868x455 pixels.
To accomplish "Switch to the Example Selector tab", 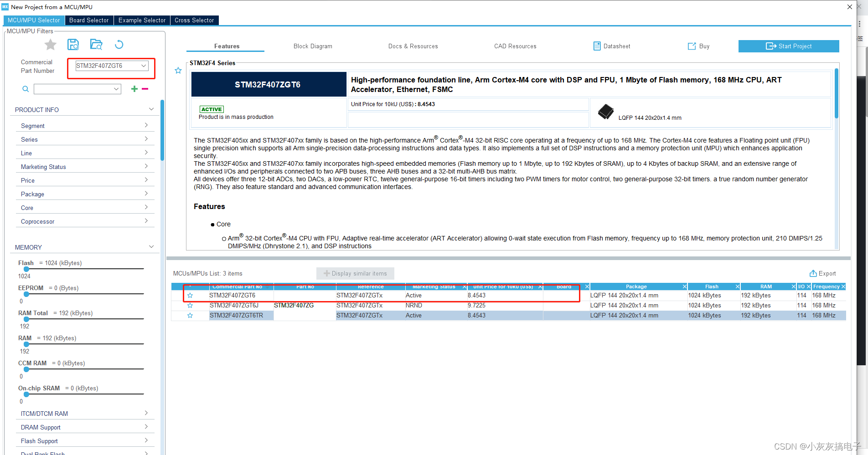I will tap(142, 20).
